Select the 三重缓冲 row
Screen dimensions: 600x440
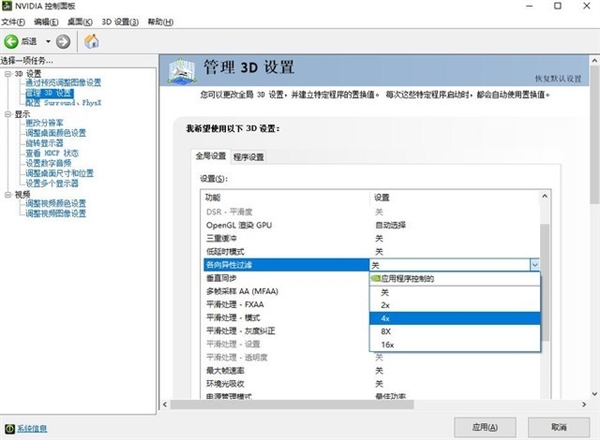pyautogui.click(x=371, y=238)
